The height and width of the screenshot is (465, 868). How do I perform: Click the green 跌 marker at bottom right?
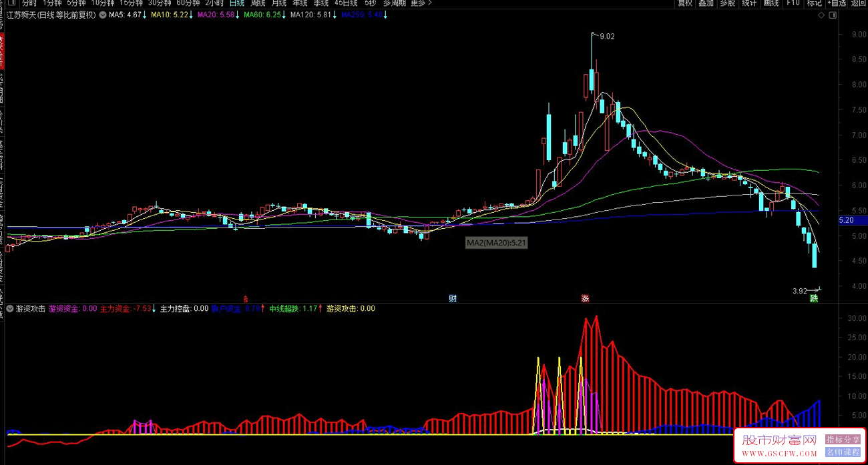pyautogui.click(x=814, y=298)
